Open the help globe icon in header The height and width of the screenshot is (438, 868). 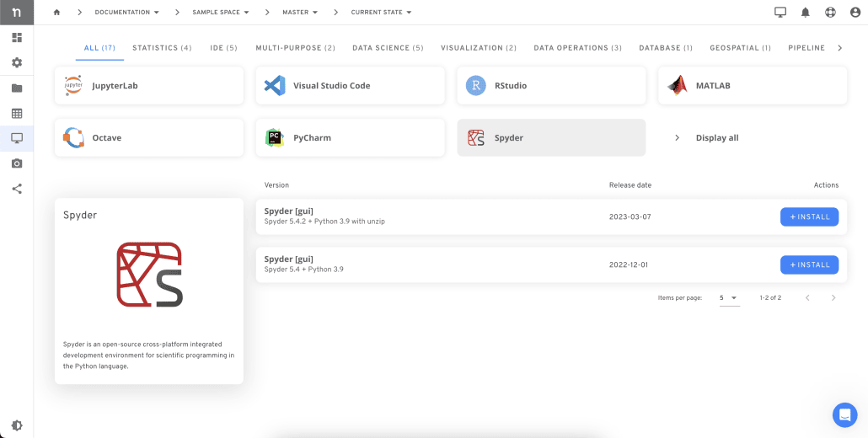click(830, 12)
